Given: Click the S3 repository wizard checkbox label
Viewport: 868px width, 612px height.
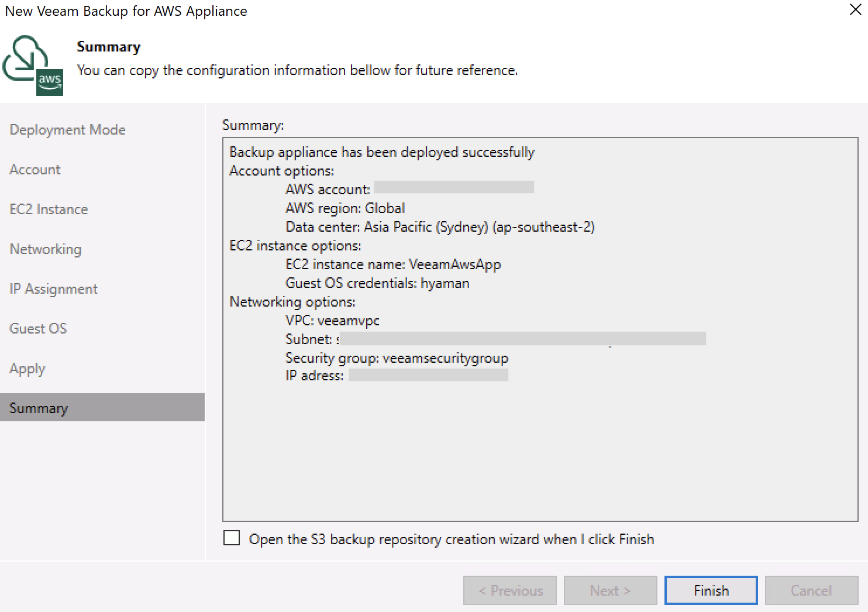Looking at the screenshot, I should tap(451, 539).
